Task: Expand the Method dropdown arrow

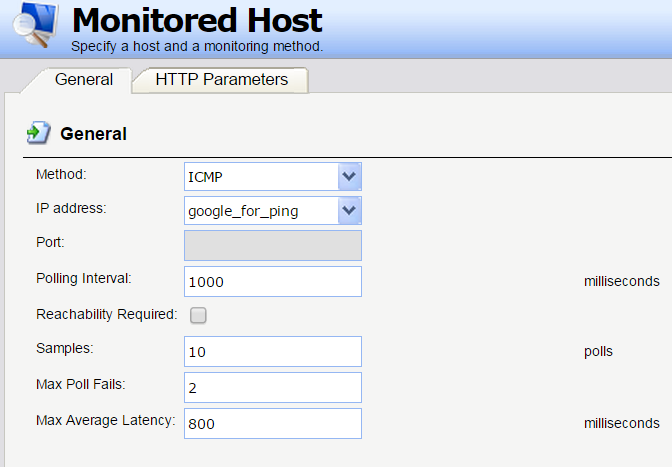Action: [349, 177]
